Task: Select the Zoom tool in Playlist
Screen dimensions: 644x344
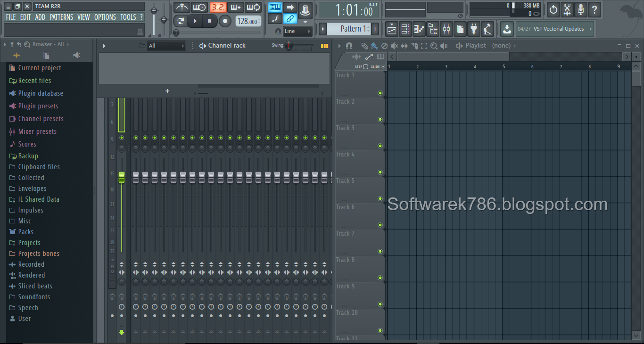Action: tap(434, 46)
